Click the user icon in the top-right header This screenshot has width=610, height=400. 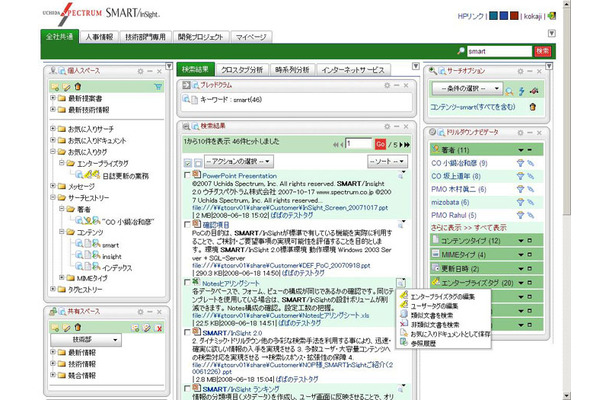(x=552, y=16)
